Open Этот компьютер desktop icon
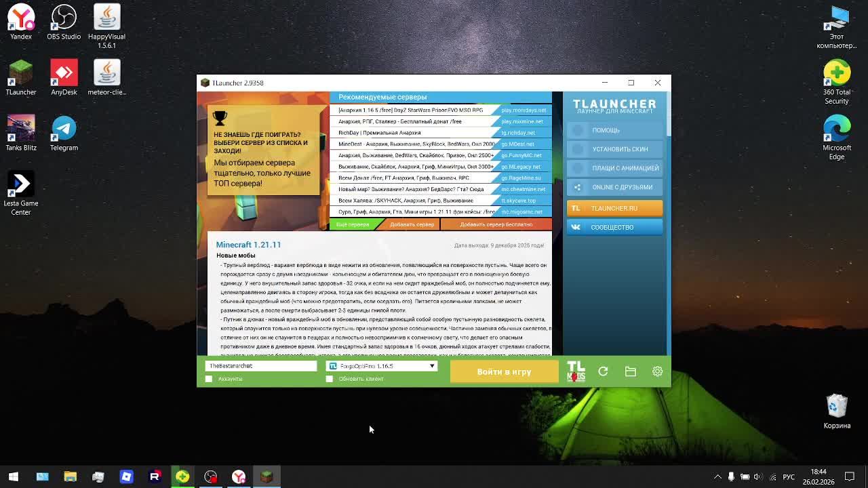The height and width of the screenshot is (488, 868). click(837, 26)
